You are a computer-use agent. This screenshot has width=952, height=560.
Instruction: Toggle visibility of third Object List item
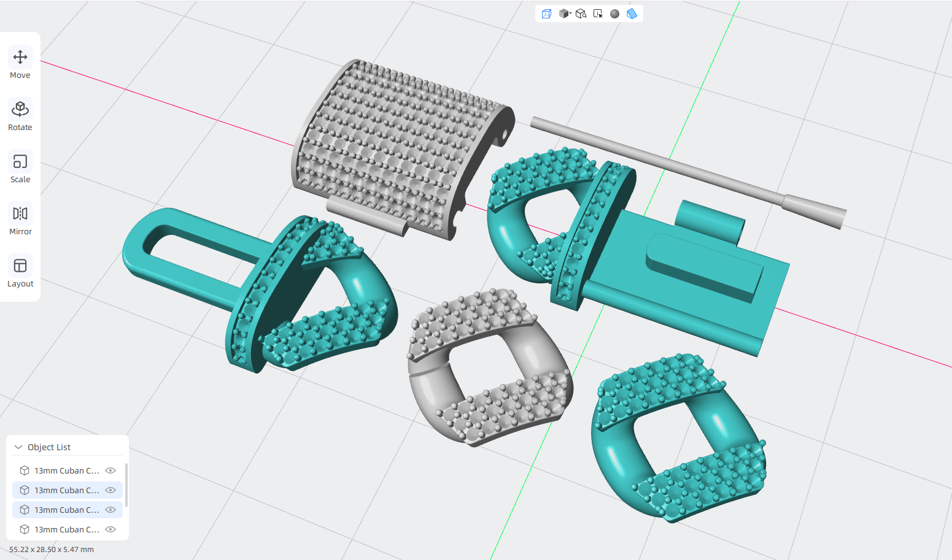[110, 510]
